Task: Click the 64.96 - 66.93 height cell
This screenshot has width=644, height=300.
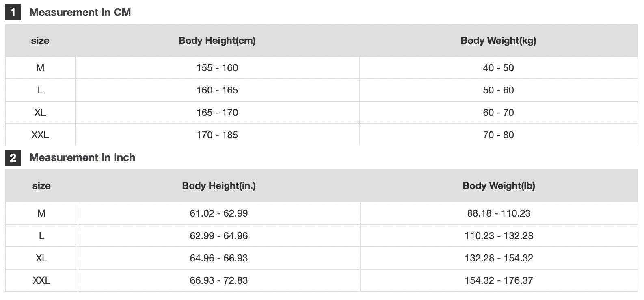Action: coord(218,258)
